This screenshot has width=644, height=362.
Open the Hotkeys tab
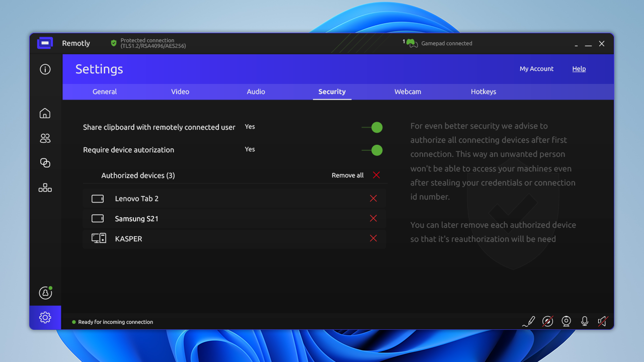click(484, 92)
